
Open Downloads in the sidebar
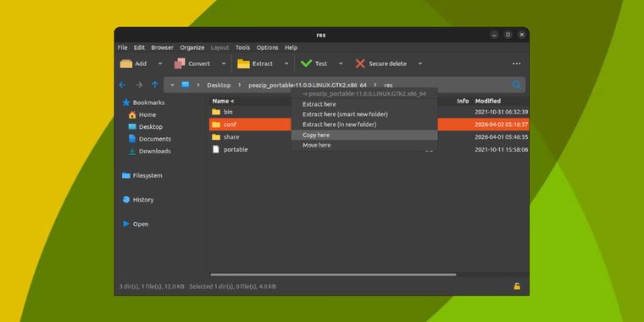[x=149, y=151]
